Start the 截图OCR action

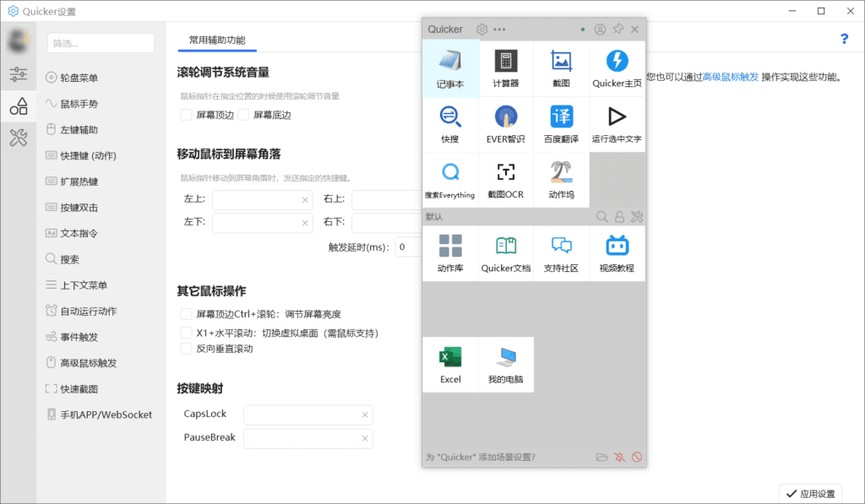(x=506, y=181)
